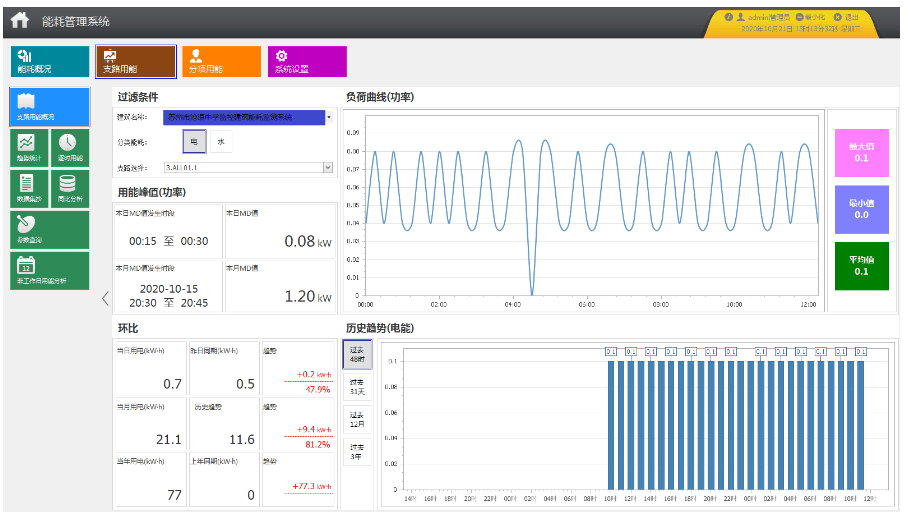Click the 00:15 至 00:30 time range
This screenshot has width=908, height=522.
coord(169,241)
